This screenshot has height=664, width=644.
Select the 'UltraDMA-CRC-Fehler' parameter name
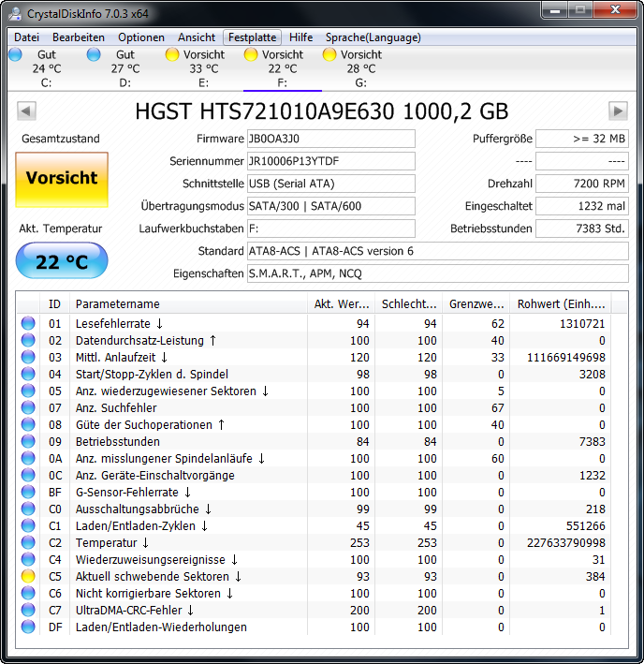[128, 611]
